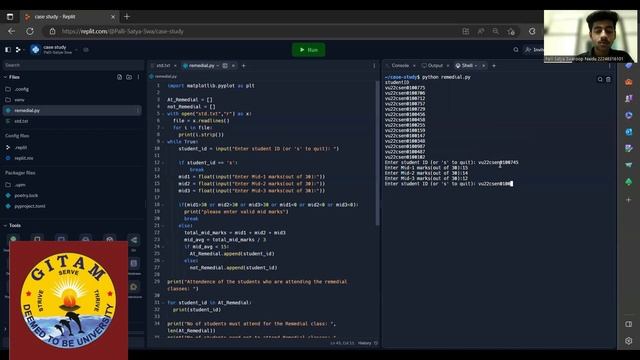This screenshot has width=640, height=360.
Task: Click the browser zoom magnifier icon
Action: (x=496, y=31)
